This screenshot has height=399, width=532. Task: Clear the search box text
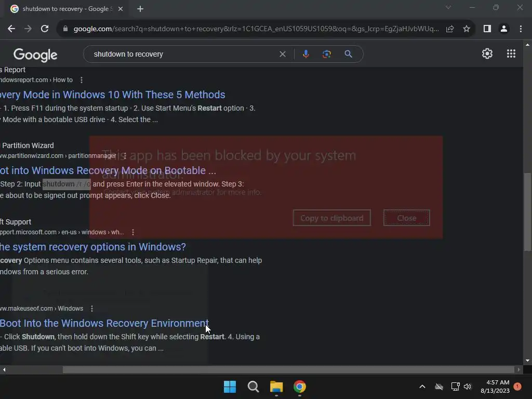pos(282,54)
